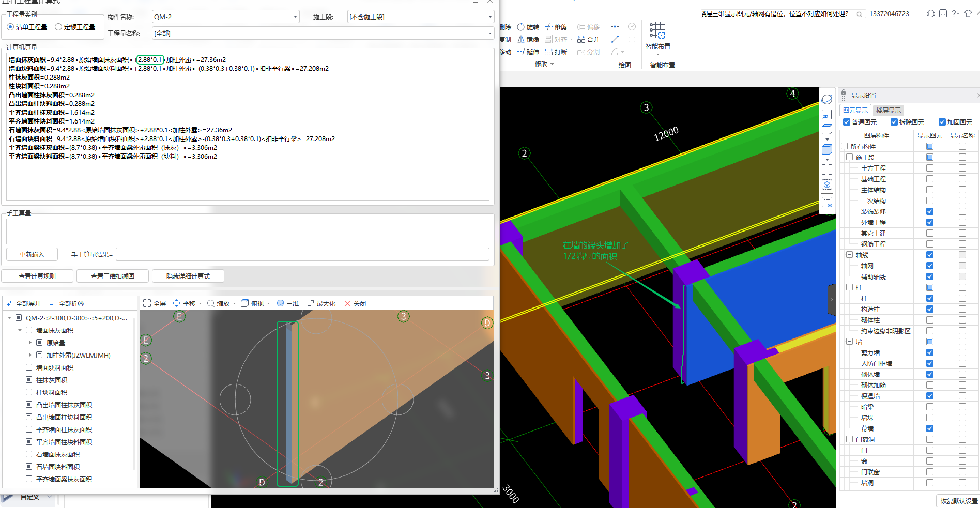Click 全屏 fullscreen in preview toolbar
Image resolution: width=980 pixels, height=508 pixels.
coord(155,304)
